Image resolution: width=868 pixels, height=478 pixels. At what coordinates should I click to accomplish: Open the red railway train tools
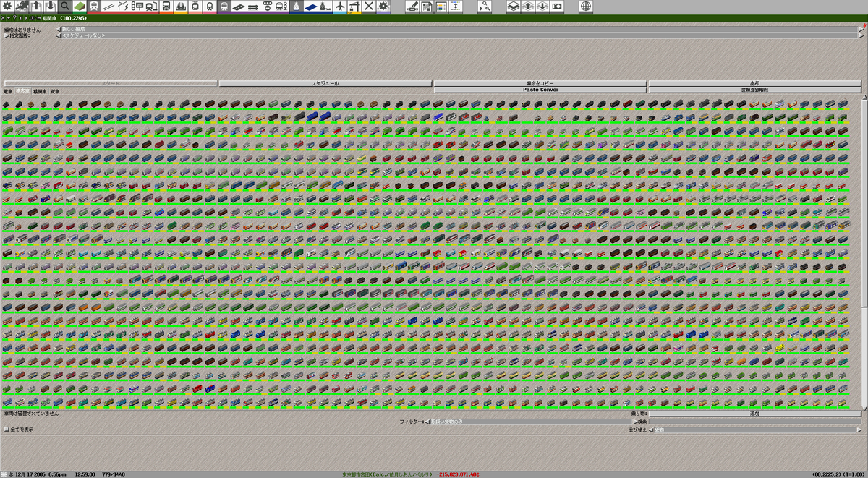94,7
